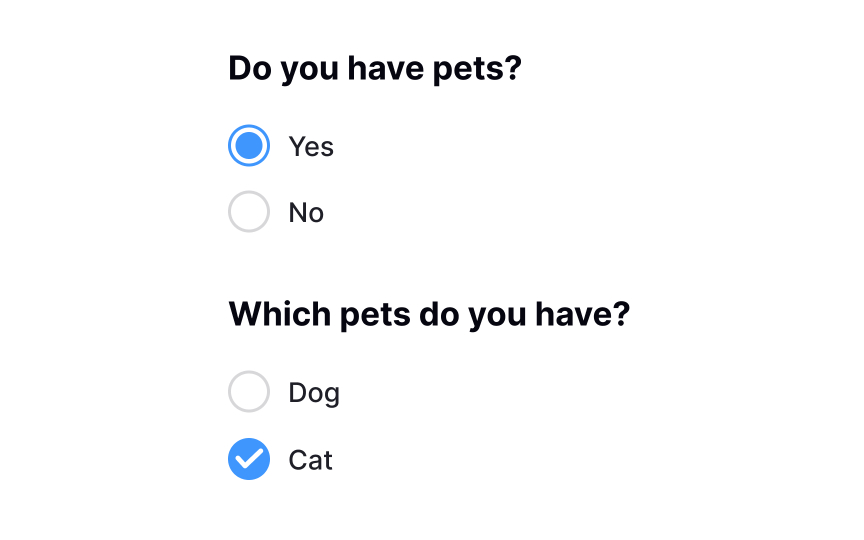Click the "Dog" label text

[x=314, y=393]
